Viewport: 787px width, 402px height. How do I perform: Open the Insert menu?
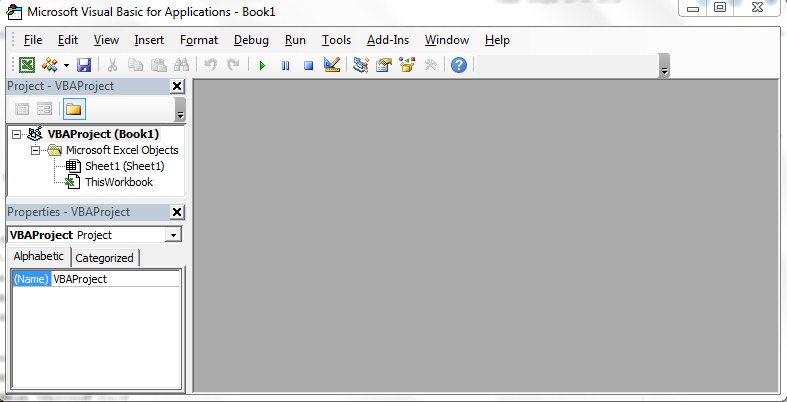pos(149,40)
